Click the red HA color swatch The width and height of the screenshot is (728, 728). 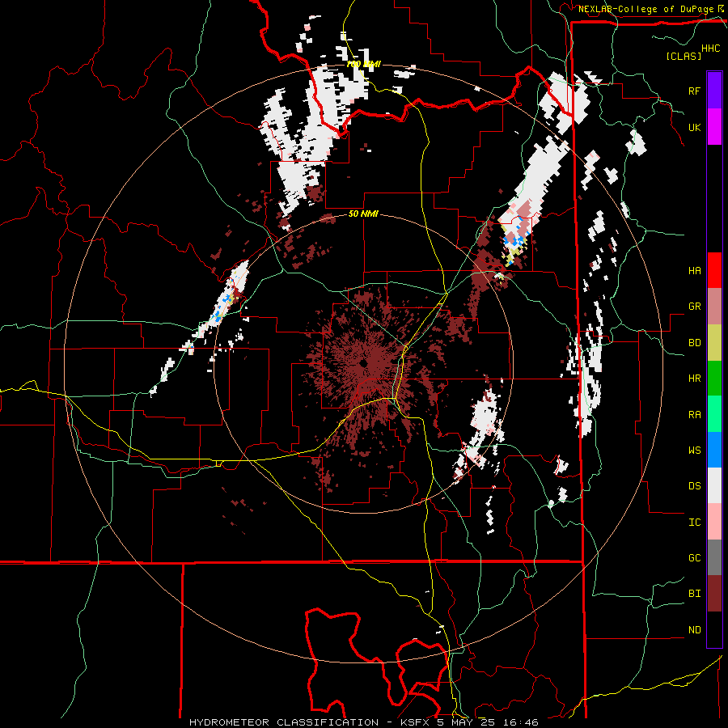click(714, 270)
